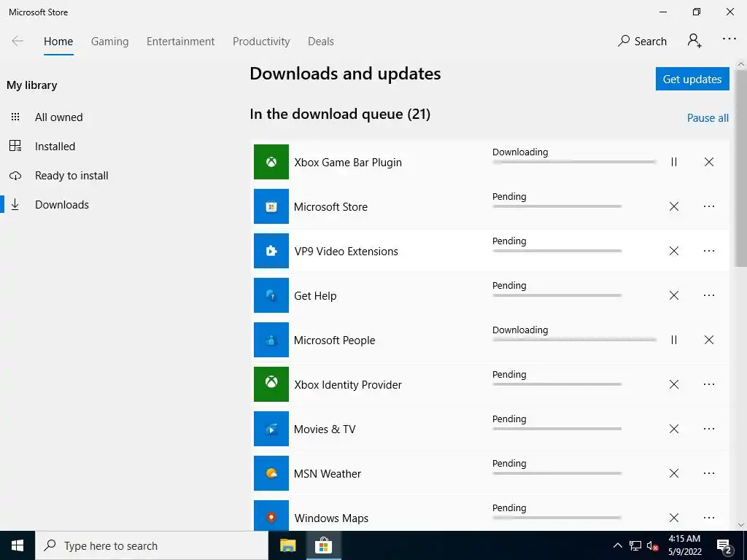Open the Windows Start menu

click(18, 545)
